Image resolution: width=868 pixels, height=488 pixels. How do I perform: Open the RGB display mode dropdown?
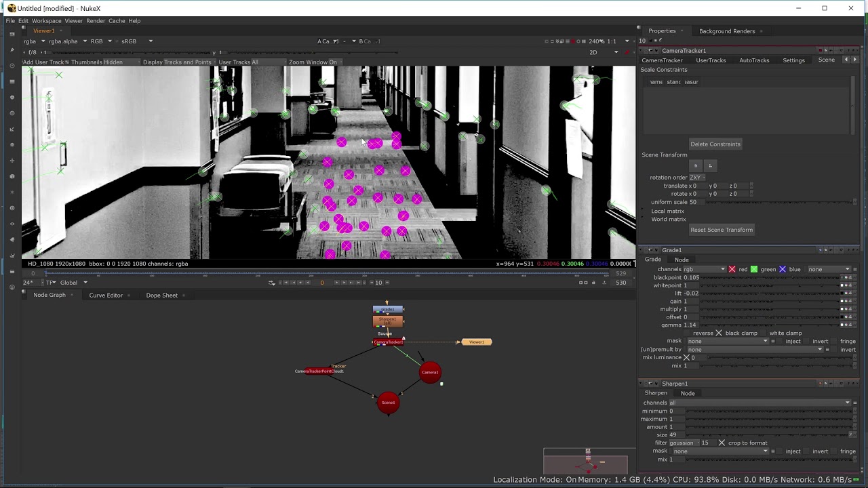(x=101, y=41)
